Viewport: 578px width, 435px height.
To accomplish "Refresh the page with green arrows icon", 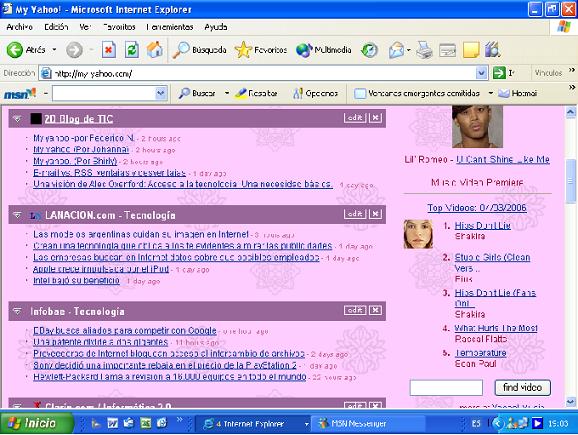I will pyautogui.click(x=132, y=50).
